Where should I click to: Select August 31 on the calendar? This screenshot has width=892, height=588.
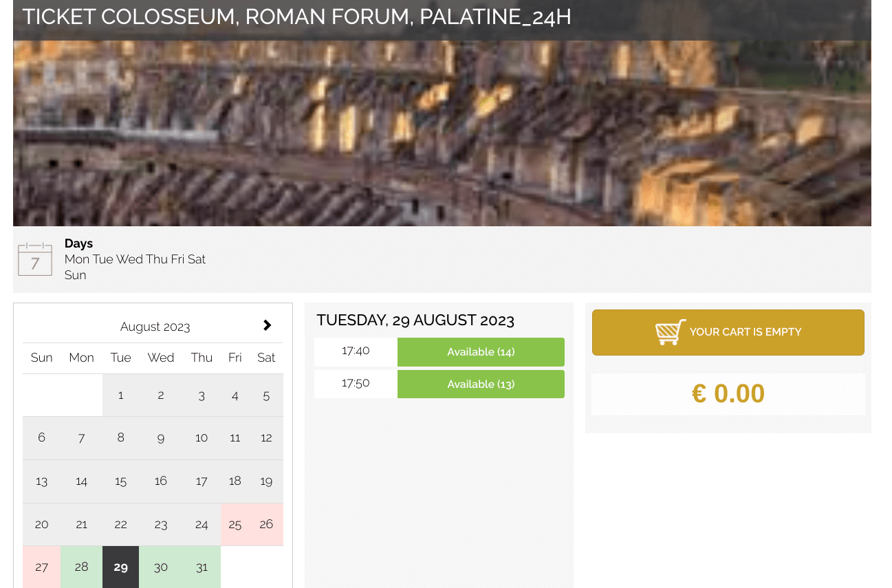202,567
